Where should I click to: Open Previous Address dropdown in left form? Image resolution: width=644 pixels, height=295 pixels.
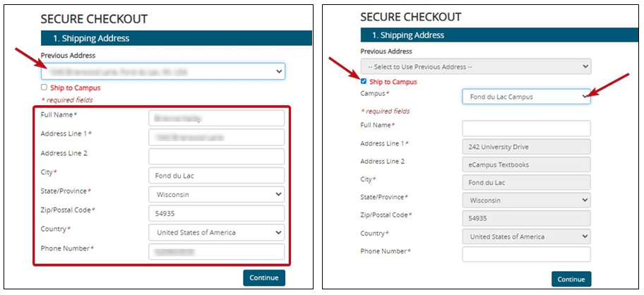[x=163, y=71]
